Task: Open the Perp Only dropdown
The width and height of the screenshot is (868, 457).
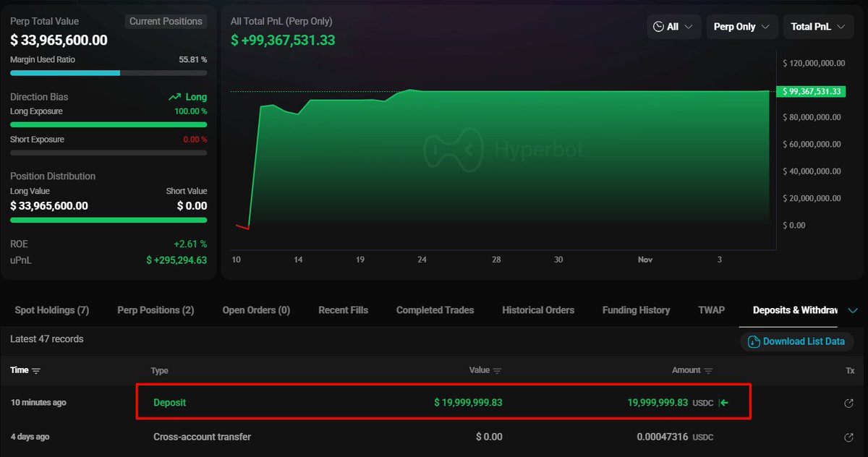Action: [x=741, y=27]
